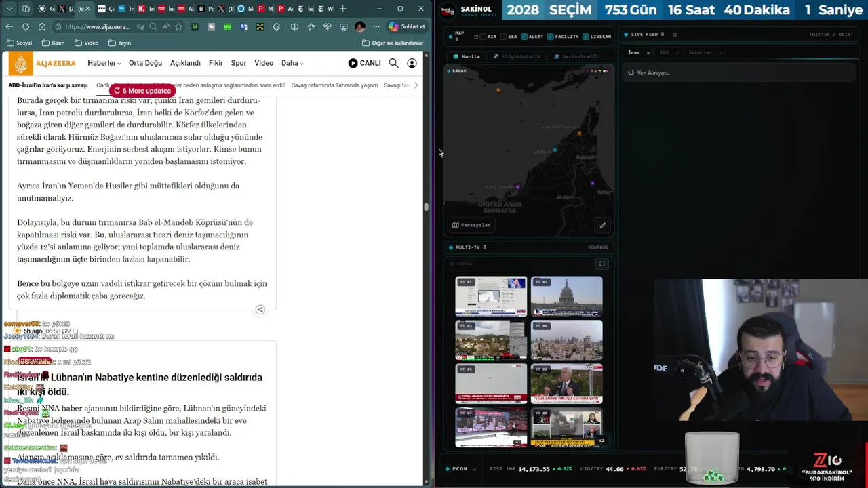868x488 pixels.
Task: Expand the Daha menu
Action: 292,63
